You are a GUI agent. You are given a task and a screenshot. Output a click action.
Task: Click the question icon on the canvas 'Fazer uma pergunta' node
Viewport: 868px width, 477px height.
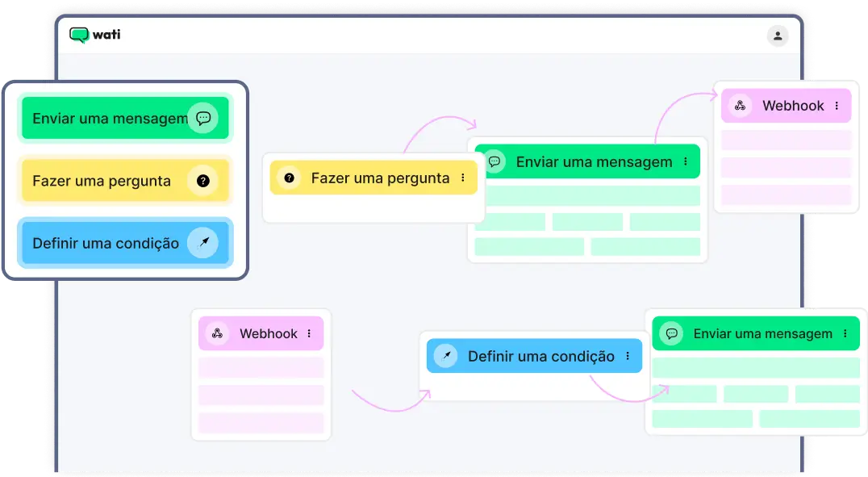pyautogui.click(x=289, y=178)
